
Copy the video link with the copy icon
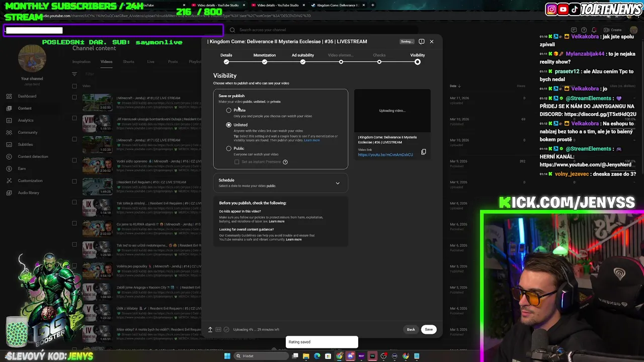pos(424,152)
